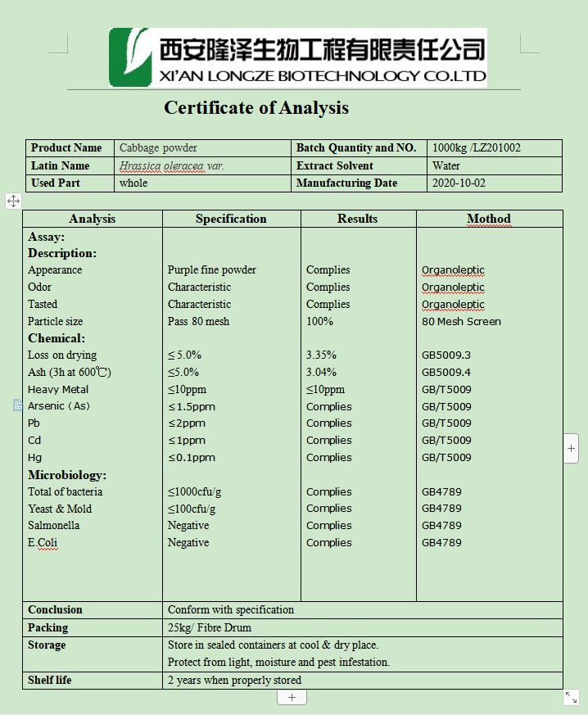Click the 'Description:' section heading
The width and height of the screenshot is (588, 715).
62,253
